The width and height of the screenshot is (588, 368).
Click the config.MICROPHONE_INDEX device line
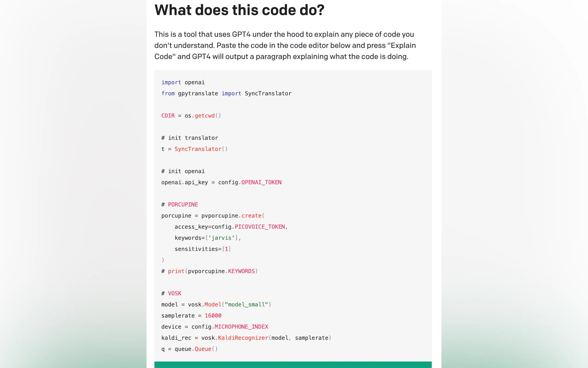coord(215,327)
